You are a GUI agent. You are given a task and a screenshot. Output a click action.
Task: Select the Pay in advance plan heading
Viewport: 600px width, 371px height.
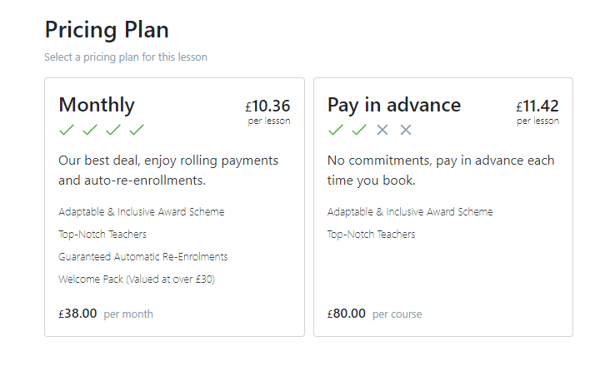[x=394, y=105]
